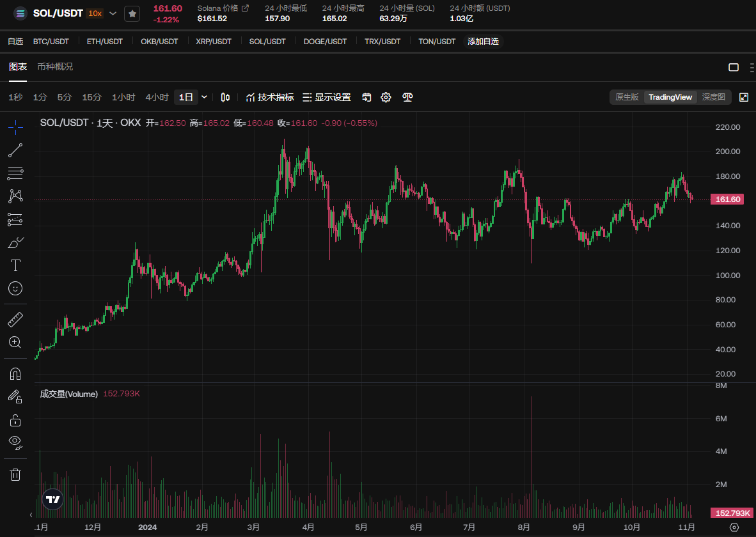The width and height of the screenshot is (756, 537).
Task: Open the technical indicators menu
Action: point(269,97)
